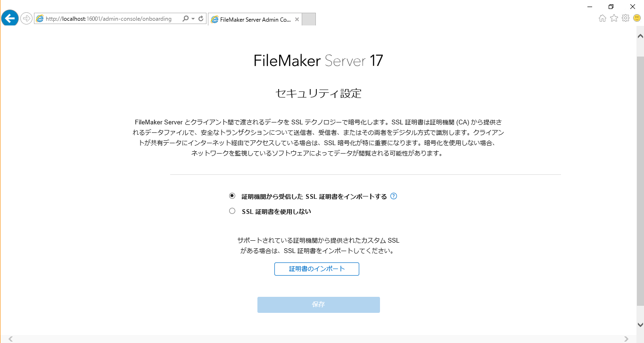Open browser settings with the gear icon
The width and height of the screenshot is (644, 343).
626,18
